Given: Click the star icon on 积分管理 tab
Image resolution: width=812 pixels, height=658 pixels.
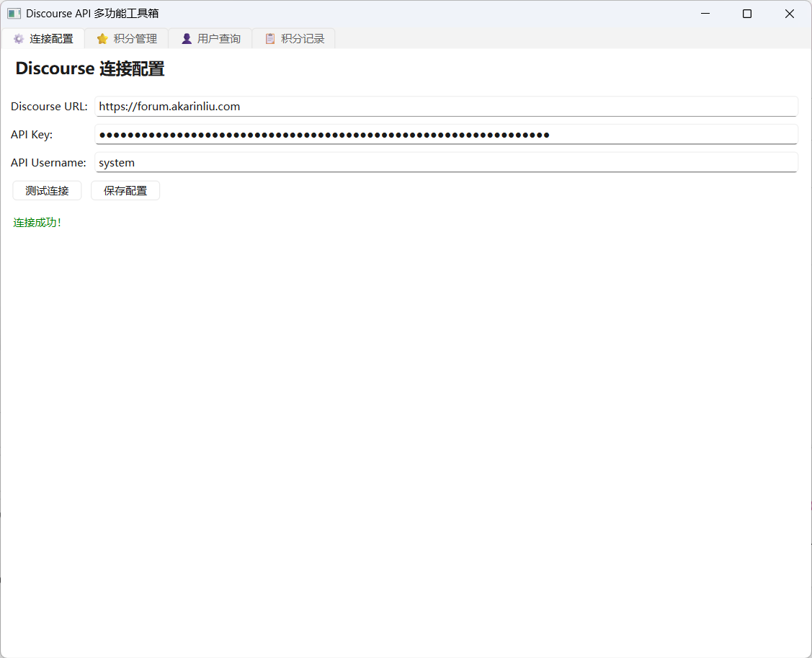Looking at the screenshot, I should tap(102, 39).
